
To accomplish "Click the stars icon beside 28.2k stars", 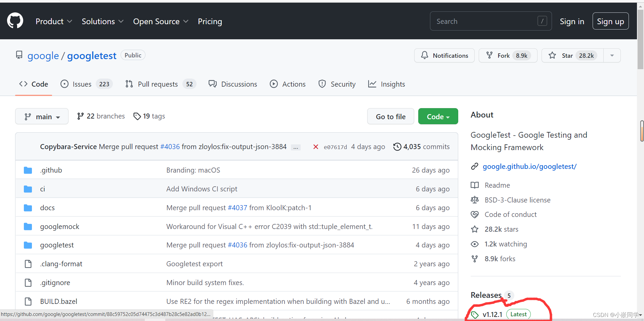I will pyautogui.click(x=475, y=229).
